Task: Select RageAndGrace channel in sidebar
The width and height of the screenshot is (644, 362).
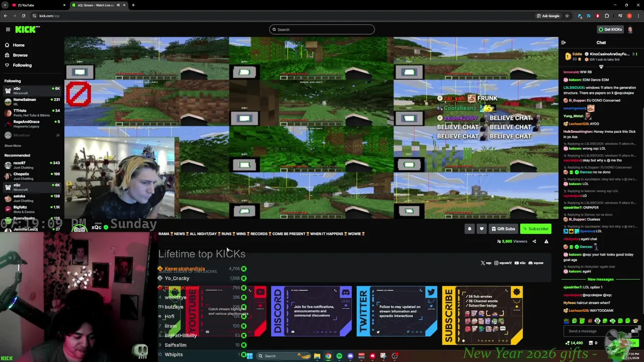Action: click(x=31, y=124)
